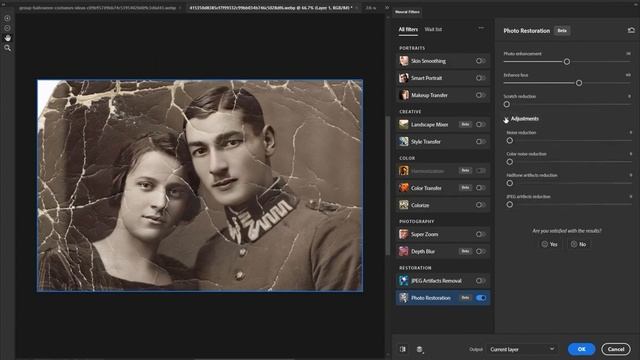Click the add-to-selection plus tool

point(7,18)
